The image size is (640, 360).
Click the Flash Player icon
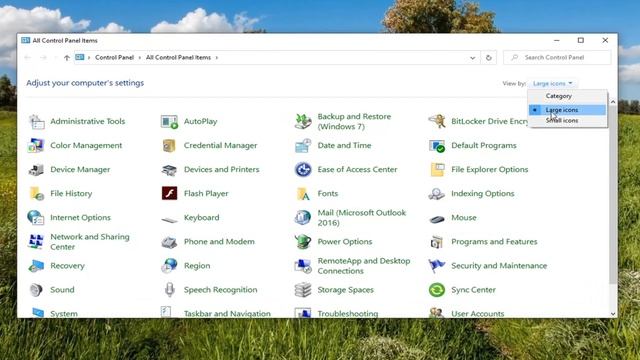pos(169,194)
